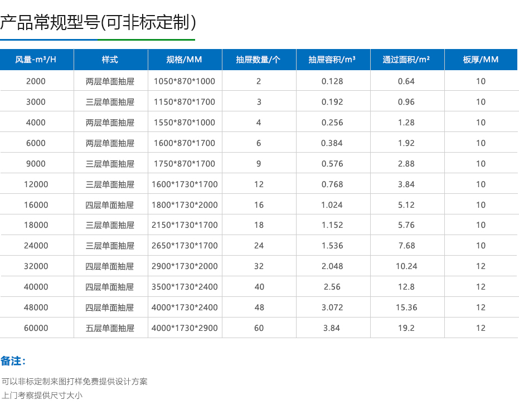Click the 五层单面抽屉 style cell
Viewport: 519px width, 420px height.
(x=110, y=328)
